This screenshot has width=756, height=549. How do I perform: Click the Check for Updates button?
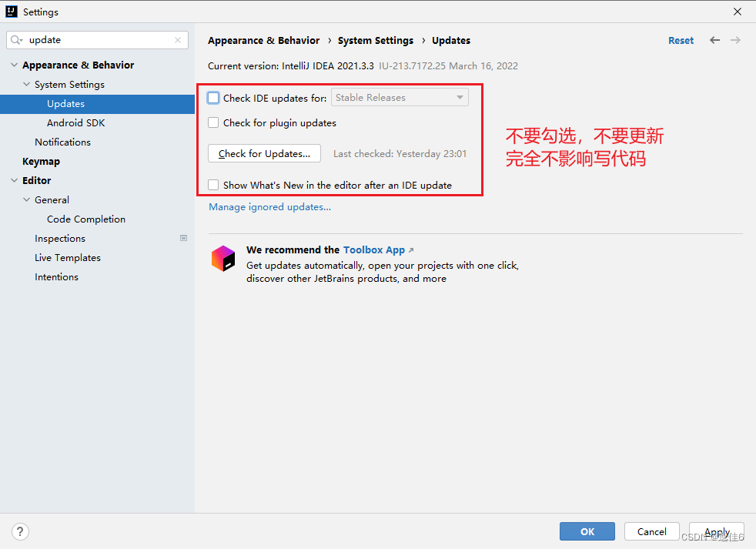click(264, 153)
